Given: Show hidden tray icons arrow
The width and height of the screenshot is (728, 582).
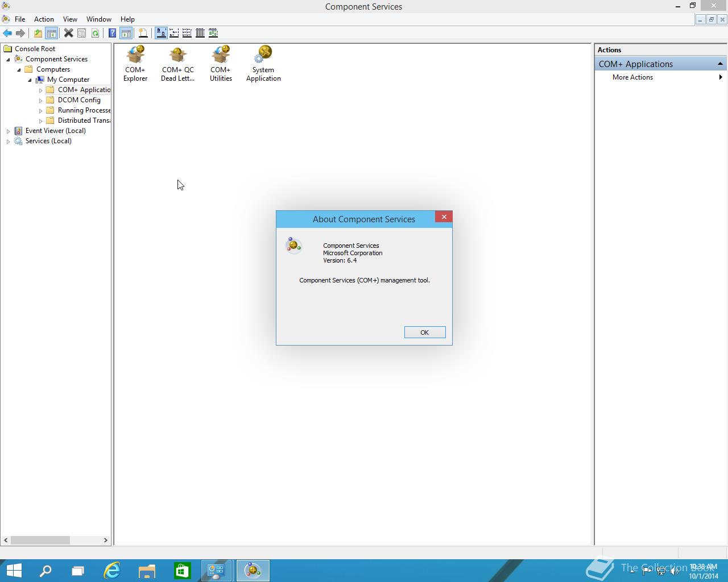Looking at the screenshot, I should coord(632,571).
